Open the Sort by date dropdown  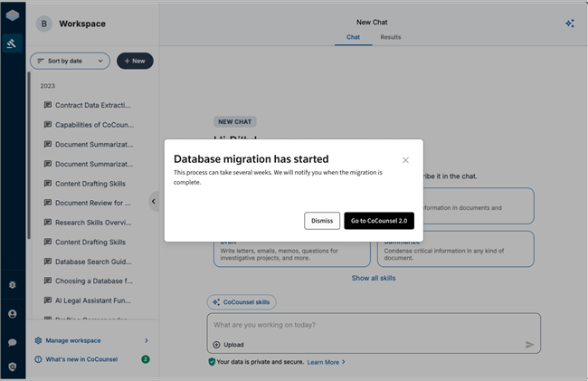[x=70, y=61]
